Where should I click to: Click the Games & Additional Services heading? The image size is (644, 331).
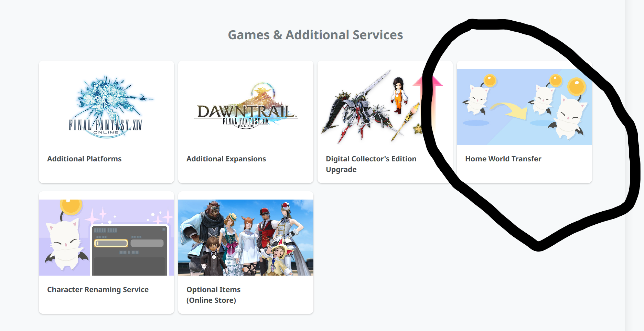315,35
